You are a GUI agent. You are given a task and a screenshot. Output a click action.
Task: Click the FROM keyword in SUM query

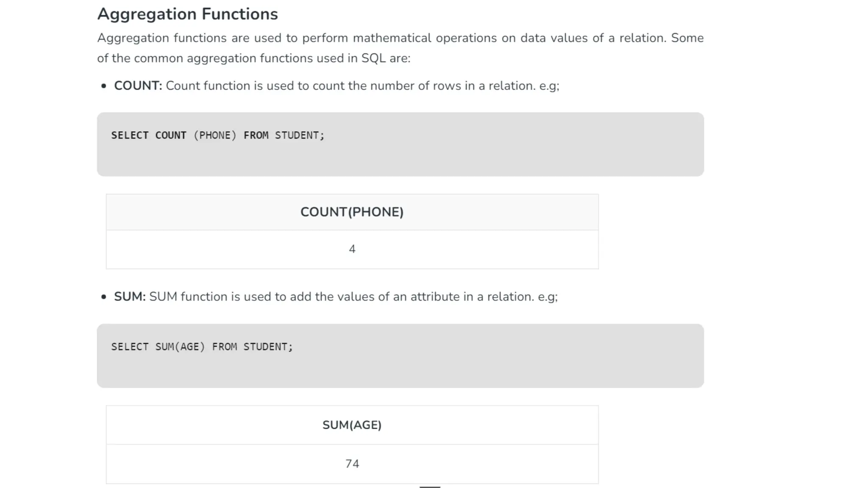tap(224, 347)
